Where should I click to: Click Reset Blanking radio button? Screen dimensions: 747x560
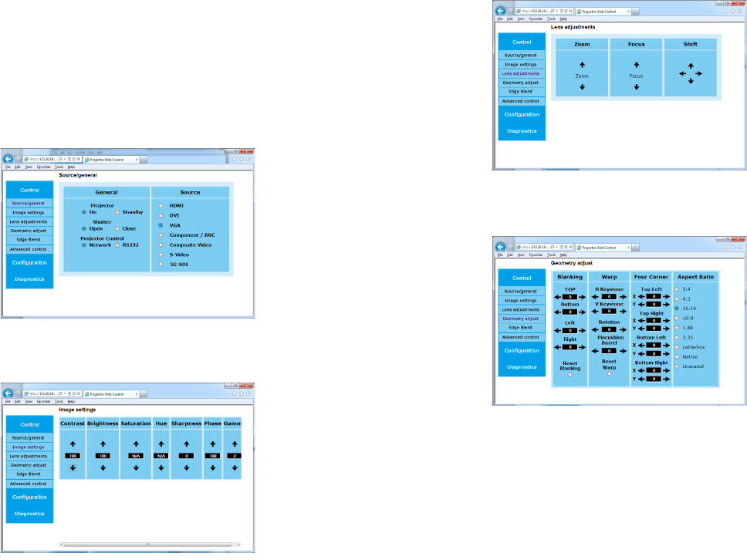(570, 375)
